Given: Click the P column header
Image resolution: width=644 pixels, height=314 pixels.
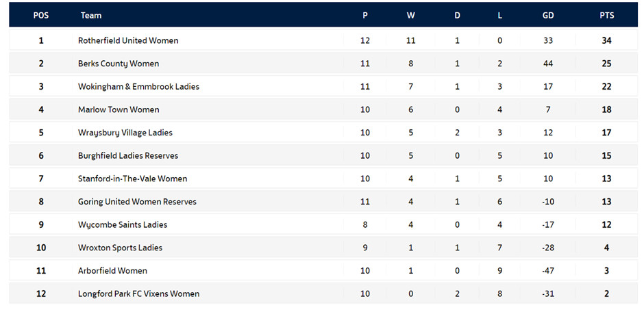Looking at the screenshot, I should pos(365,15).
